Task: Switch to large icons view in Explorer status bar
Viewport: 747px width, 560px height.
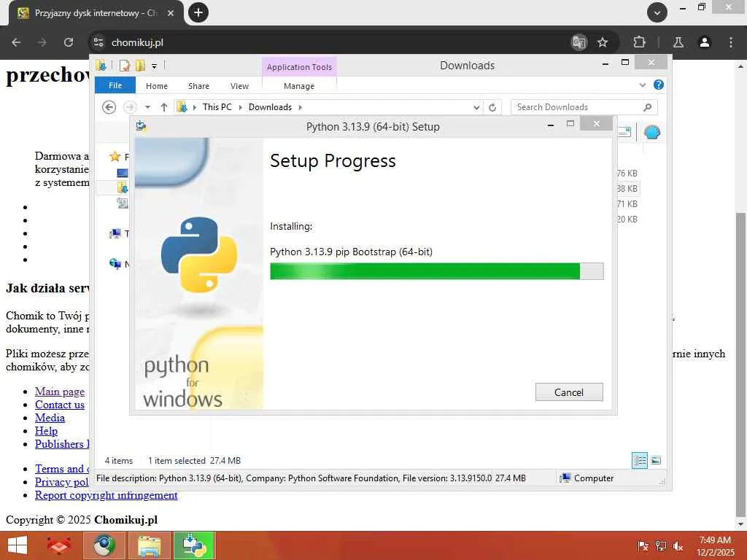Action: pos(656,460)
